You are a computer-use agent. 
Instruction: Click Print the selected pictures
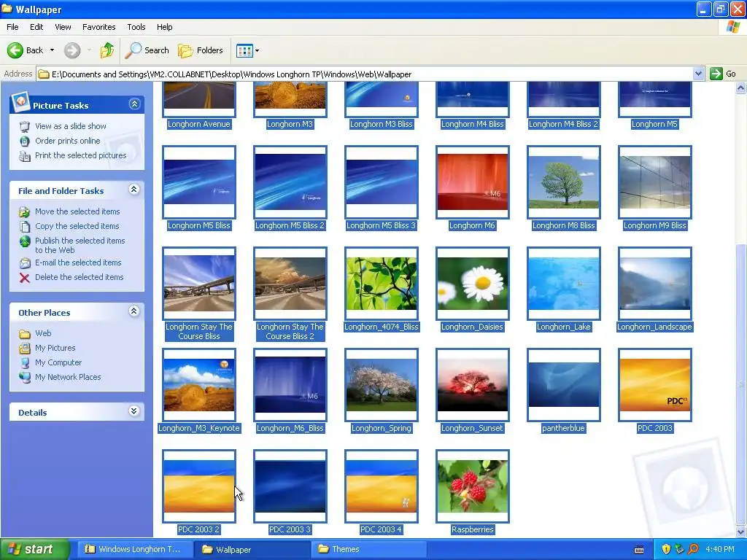pos(80,156)
